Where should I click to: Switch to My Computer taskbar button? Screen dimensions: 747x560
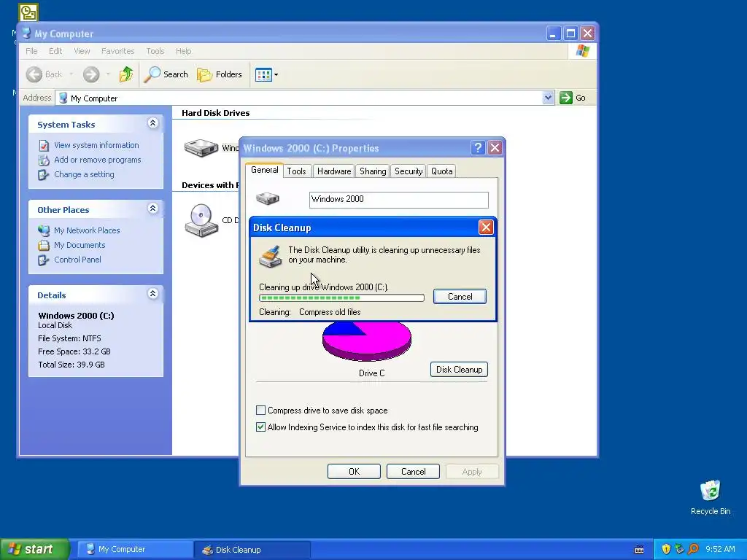pos(134,550)
